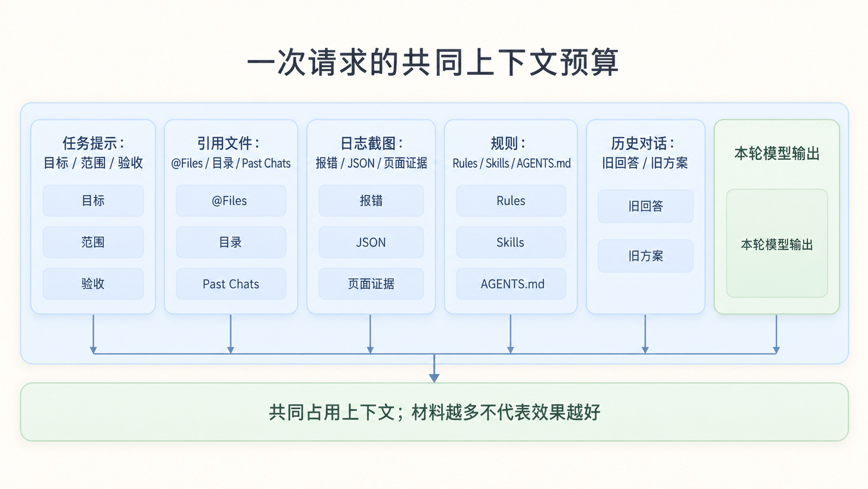Click the green card's 本轮模型输出 heading

[x=777, y=153]
